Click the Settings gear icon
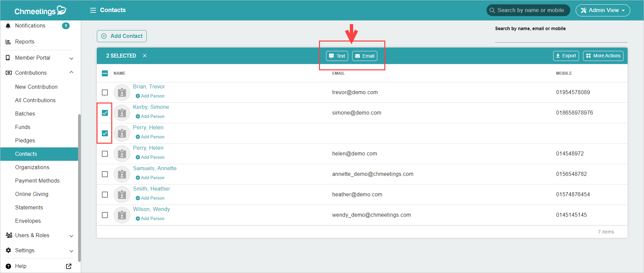The height and width of the screenshot is (273, 644). (x=8, y=251)
